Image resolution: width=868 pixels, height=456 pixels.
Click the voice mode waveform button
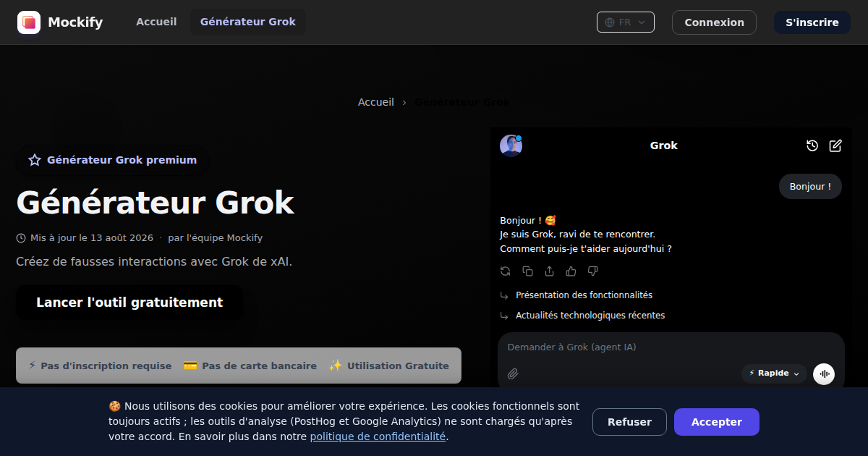pos(824,374)
